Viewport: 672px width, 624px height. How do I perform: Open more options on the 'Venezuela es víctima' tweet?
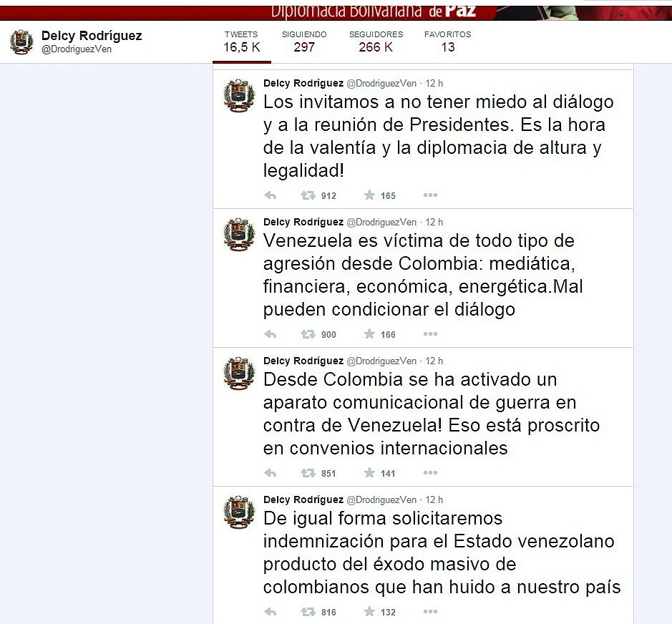(x=430, y=334)
